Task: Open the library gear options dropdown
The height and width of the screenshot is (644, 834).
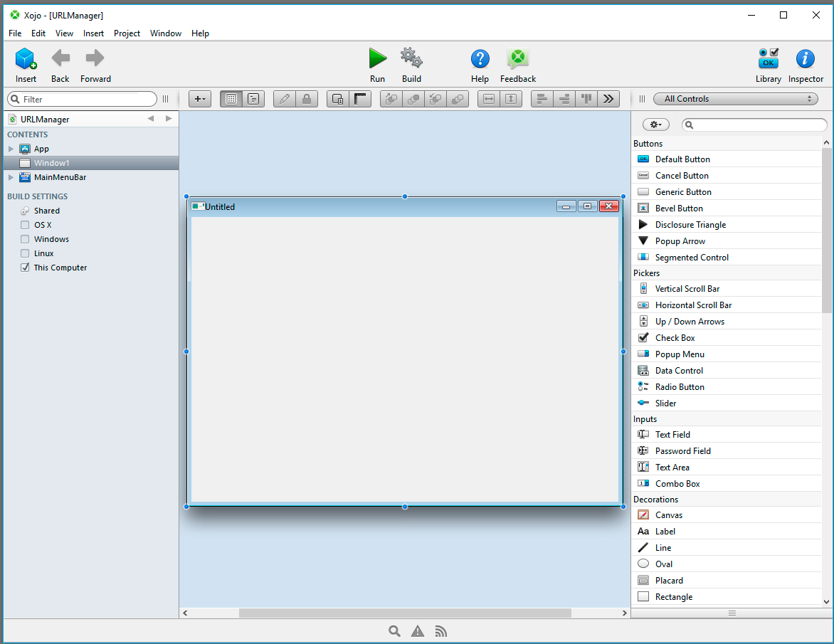Action: point(656,125)
